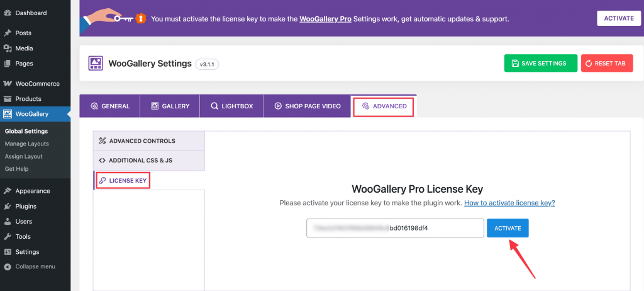Click the v3.1.1 version badge
The width and height of the screenshot is (644, 291).
tap(207, 64)
